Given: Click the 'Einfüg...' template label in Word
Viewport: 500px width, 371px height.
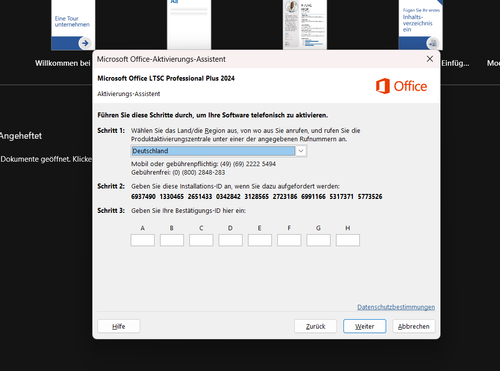Looking at the screenshot, I should coord(455,63).
